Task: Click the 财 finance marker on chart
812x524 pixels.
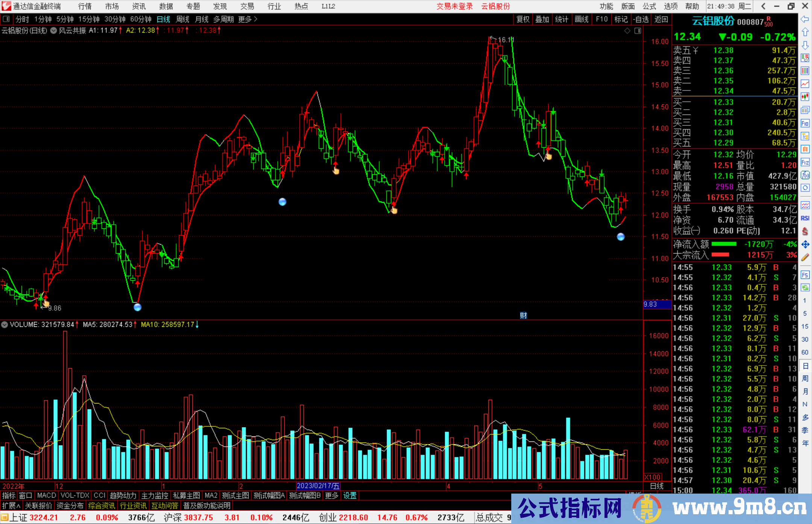Action: click(523, 316)
